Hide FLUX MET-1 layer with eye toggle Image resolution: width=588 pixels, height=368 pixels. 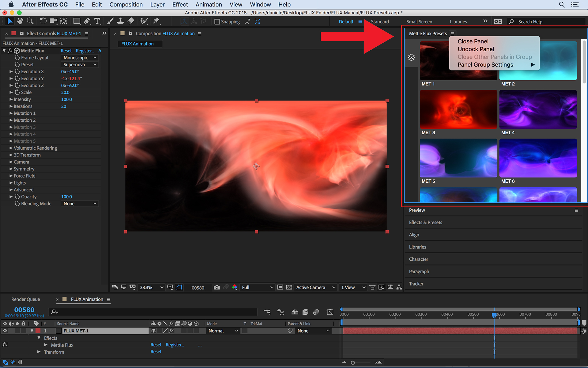coord(5,331)
